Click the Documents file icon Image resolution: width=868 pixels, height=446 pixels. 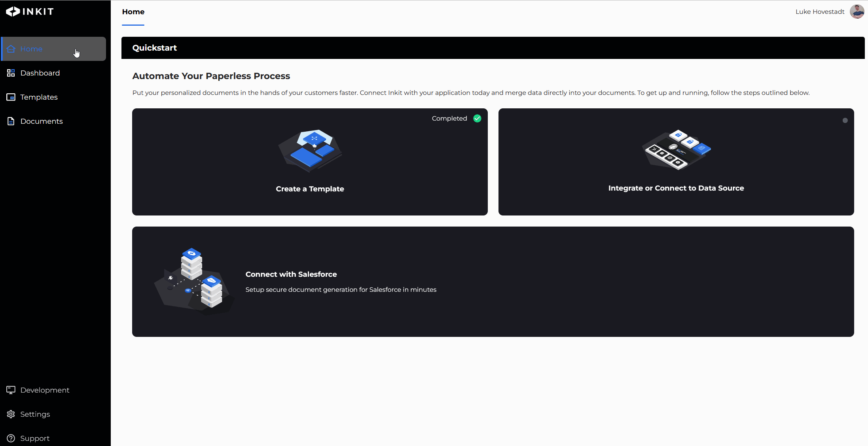pyautogui.click(x=11, y=121)
